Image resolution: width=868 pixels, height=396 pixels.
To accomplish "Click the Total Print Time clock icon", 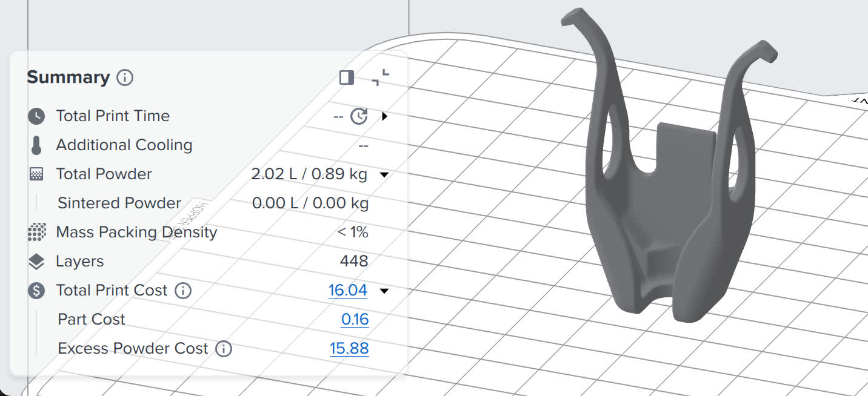I will 36,116.
